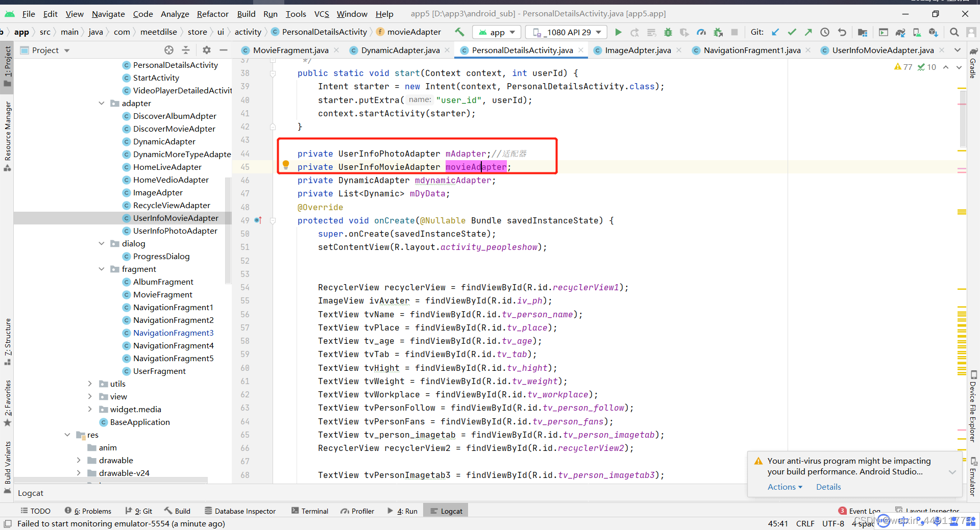This screenshot has width=980, height=530.
Task: Collapse the fragment folder
Action: pyautogui.click(x=102, y=269)
